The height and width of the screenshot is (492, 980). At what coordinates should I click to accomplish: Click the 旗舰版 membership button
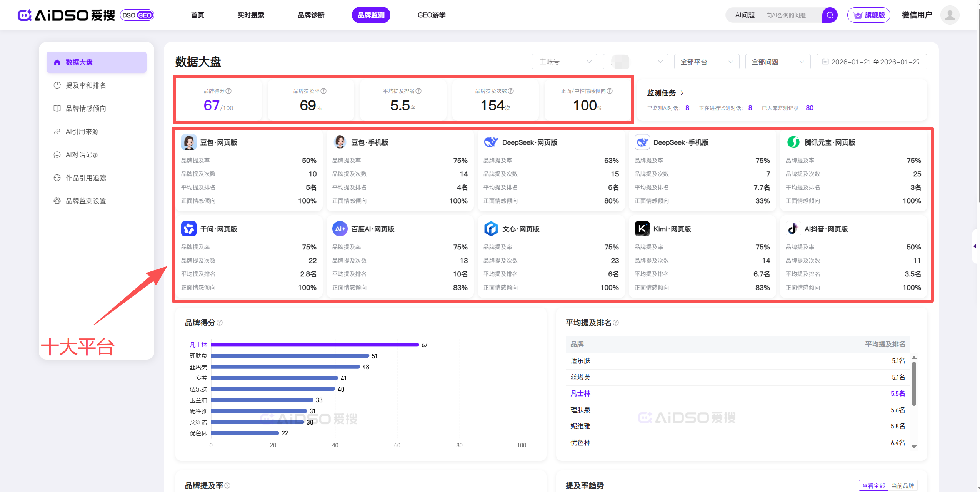tap(869, 15)
